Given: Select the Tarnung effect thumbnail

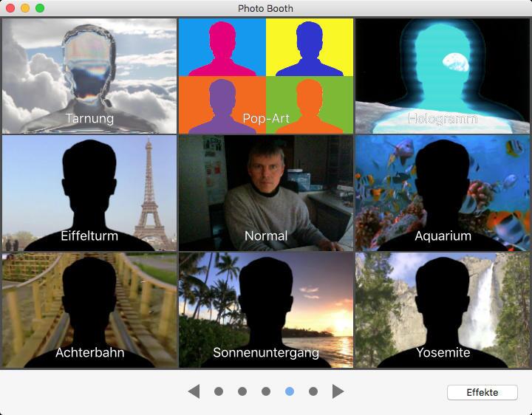Looking at the screenshot, I should (x=89, y=76).
